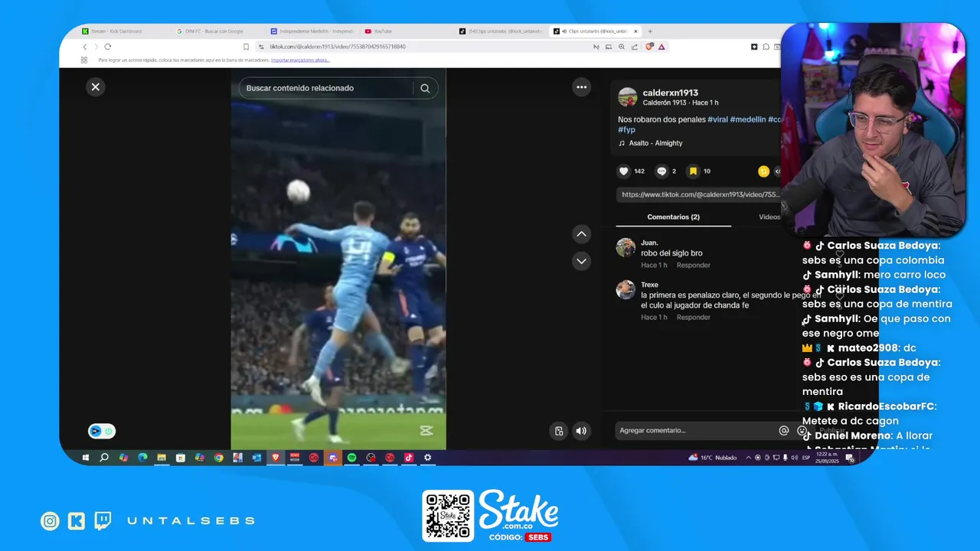Open Juan's commenter avatar
Image resolution: width=980 pixels, height=551 pixels.
(x=626, y=247)
